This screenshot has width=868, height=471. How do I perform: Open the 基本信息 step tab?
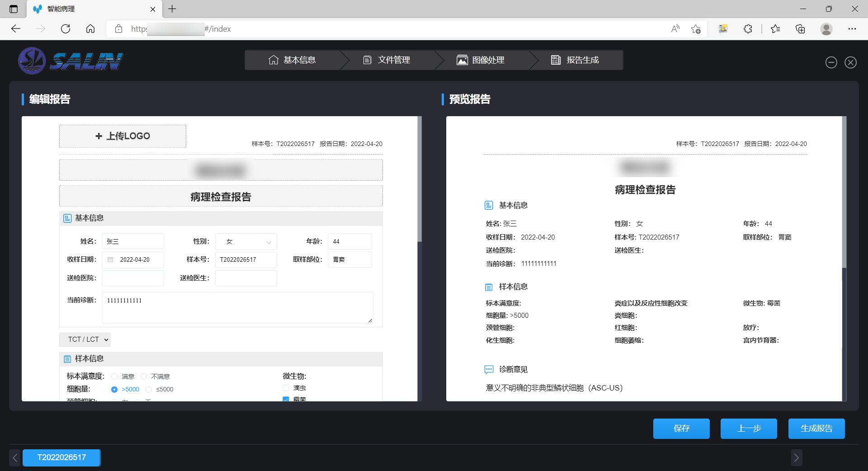(x=292, y=60)
